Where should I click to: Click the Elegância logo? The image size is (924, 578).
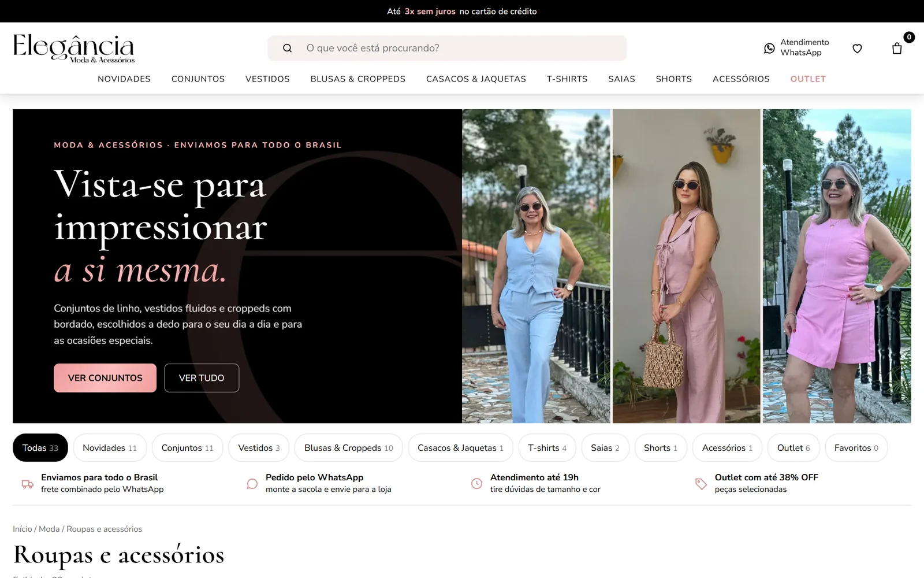click(74, 48)
